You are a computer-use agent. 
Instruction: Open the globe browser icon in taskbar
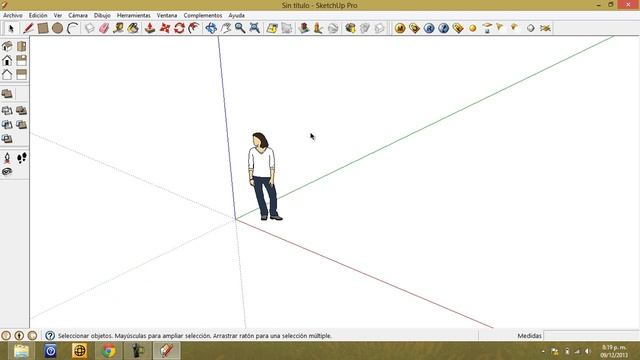pos(80,351)
